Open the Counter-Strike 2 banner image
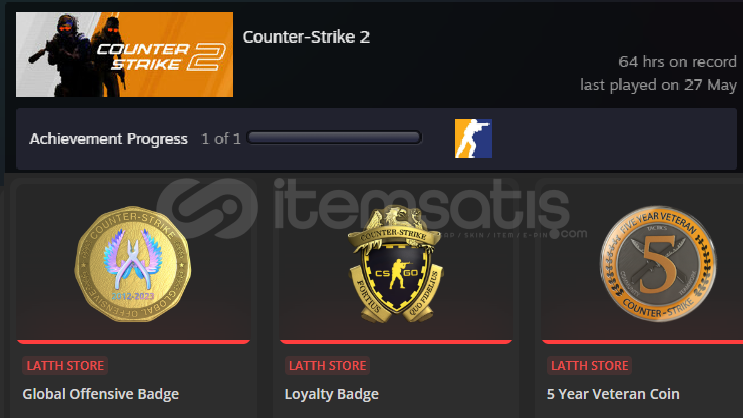743x418 pixels. [x=124, y=55]
